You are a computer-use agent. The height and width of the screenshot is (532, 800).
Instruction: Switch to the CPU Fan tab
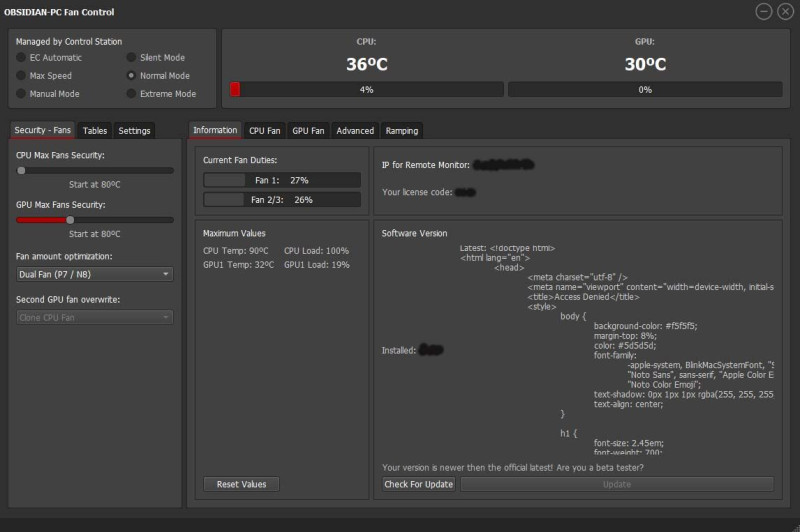pos(264,131)
